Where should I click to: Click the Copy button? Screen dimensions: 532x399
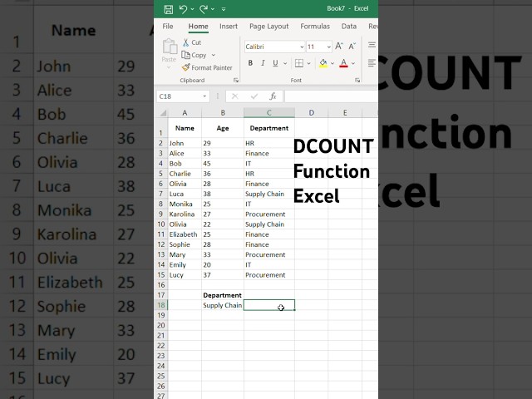pos(195,55)
